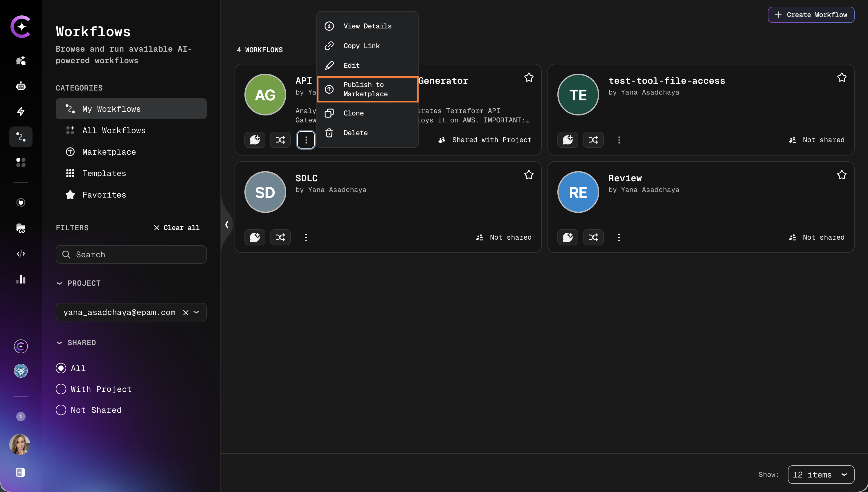This screenshot has width=868, height=492.
Task: Collapse the PROJECT filter section
Action: (x=78, y=283)
